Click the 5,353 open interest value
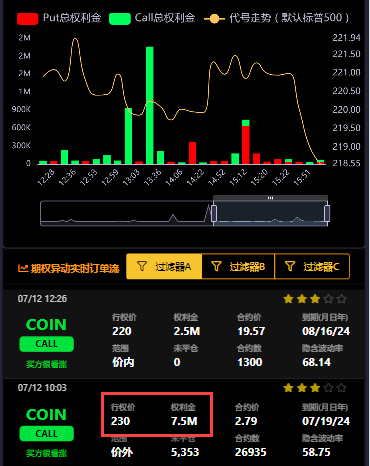This screenshot has width=370, height=466. pyautogui.click(x=185, y=452)
